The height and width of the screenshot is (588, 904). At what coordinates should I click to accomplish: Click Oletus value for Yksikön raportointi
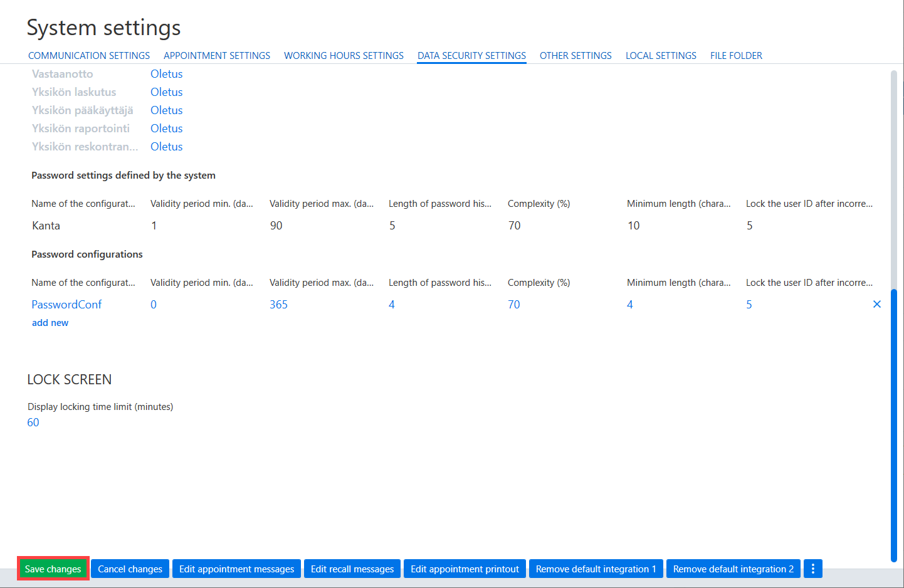167,129
